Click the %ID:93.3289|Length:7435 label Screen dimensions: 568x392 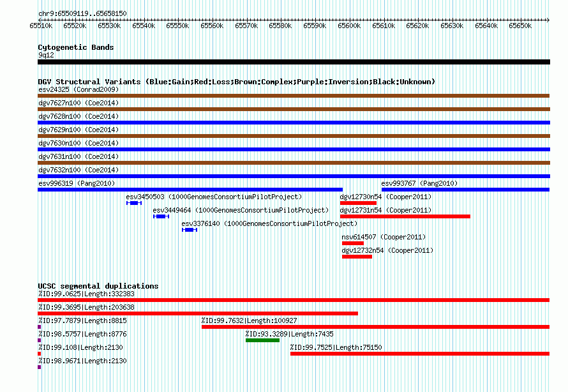(x=290, y=334)
